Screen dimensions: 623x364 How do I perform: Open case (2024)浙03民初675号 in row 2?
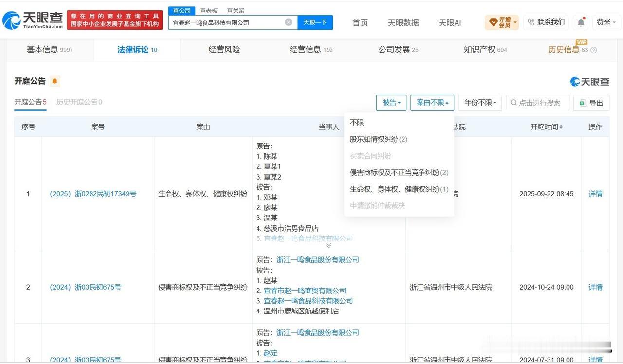[85, 287]
